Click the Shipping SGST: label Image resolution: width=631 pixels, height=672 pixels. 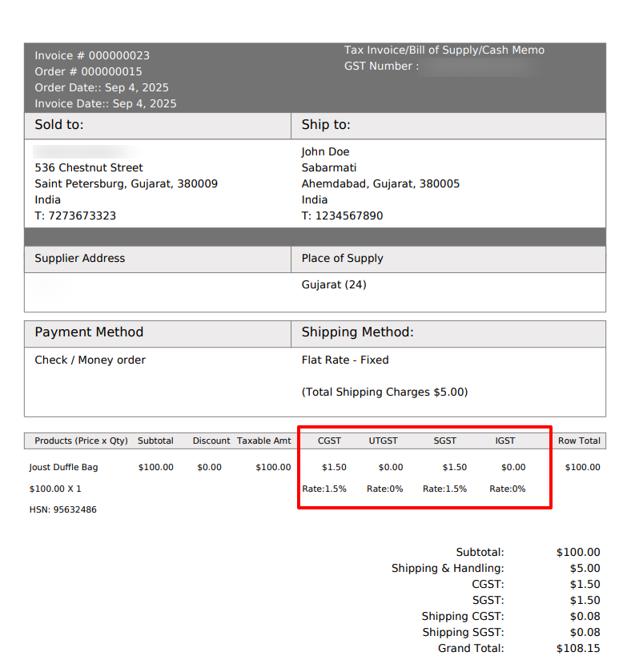click(x=464, y=633)
